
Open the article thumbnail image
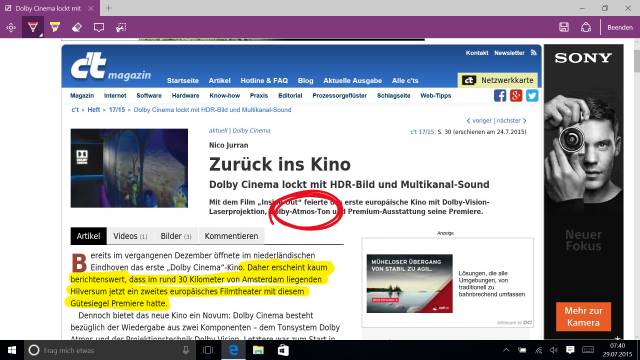[x=129, y=168]
